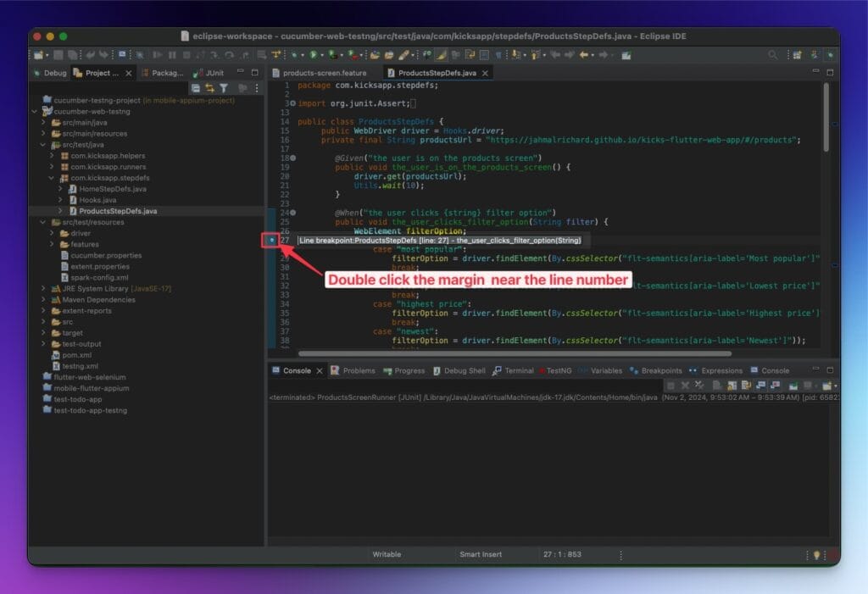Close the Project Explorer tab

point(129,73)
